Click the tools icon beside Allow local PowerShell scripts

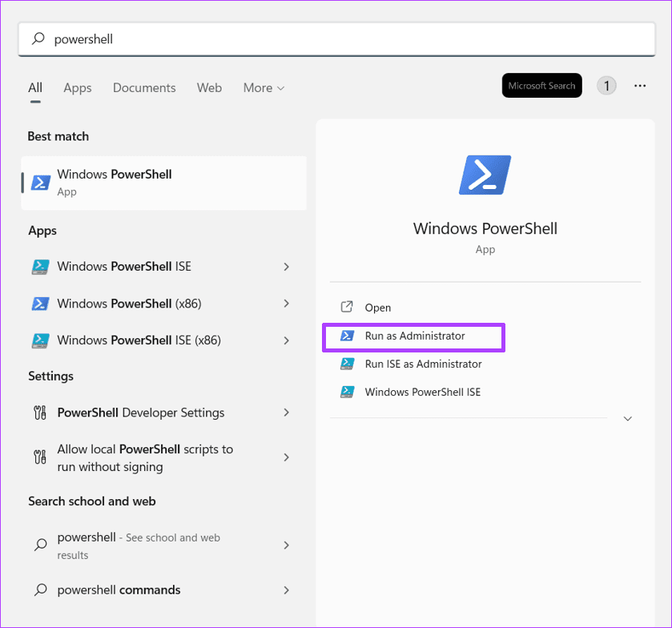coord(40,457)
